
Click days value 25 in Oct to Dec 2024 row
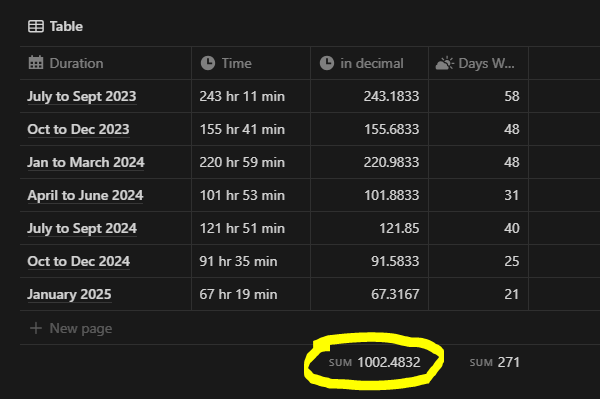click(512, 261)
